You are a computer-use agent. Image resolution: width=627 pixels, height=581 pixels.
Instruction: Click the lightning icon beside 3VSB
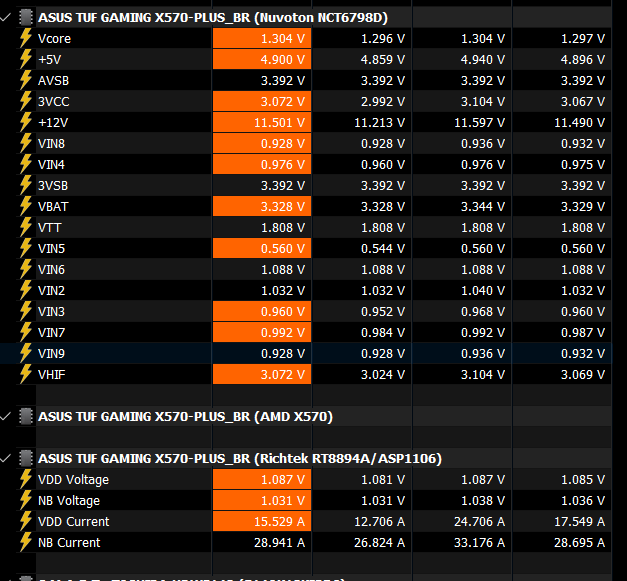[26, 185]
